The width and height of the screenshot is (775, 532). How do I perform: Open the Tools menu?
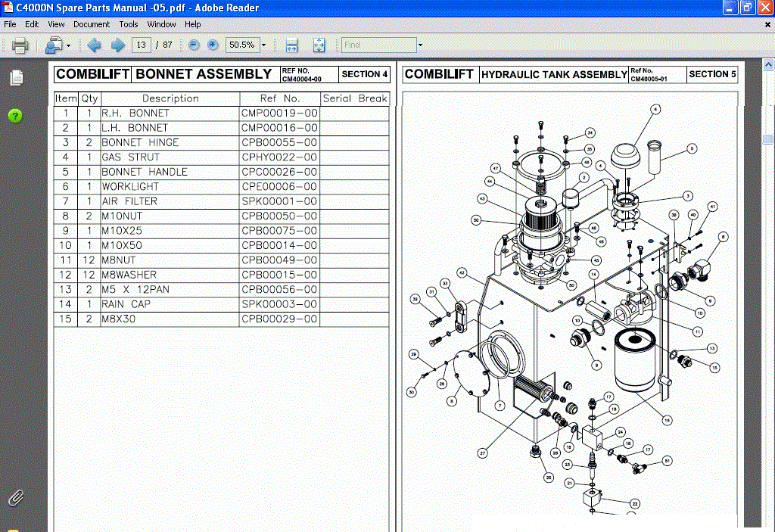[x=128, y=23]
